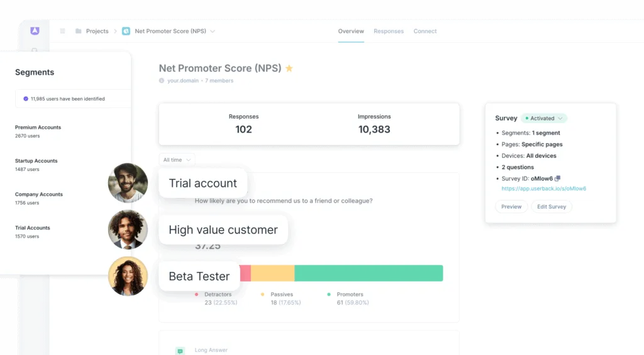
Task: Click the green Promoters bar segment
Action: [x=369, y=273]
